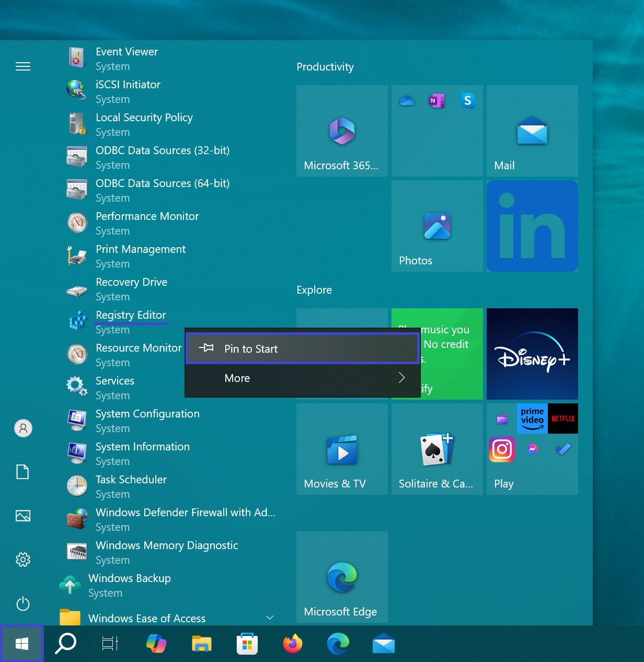The height and width of the screenshot is (662, 644).
Task: Open the Recovery Drive icon
Action: tap(77, 291)
